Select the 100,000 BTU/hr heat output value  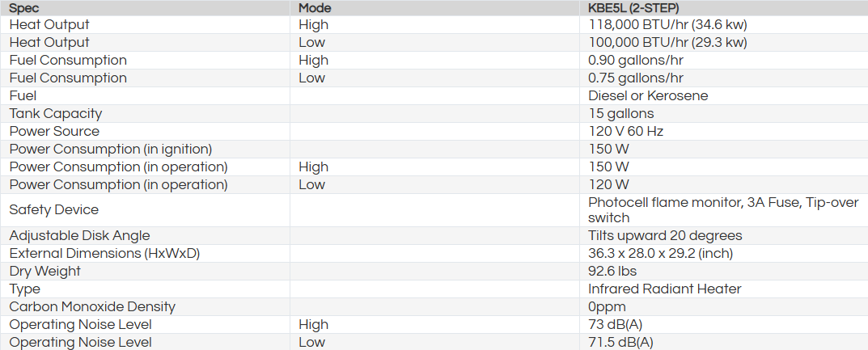(667, 43)
